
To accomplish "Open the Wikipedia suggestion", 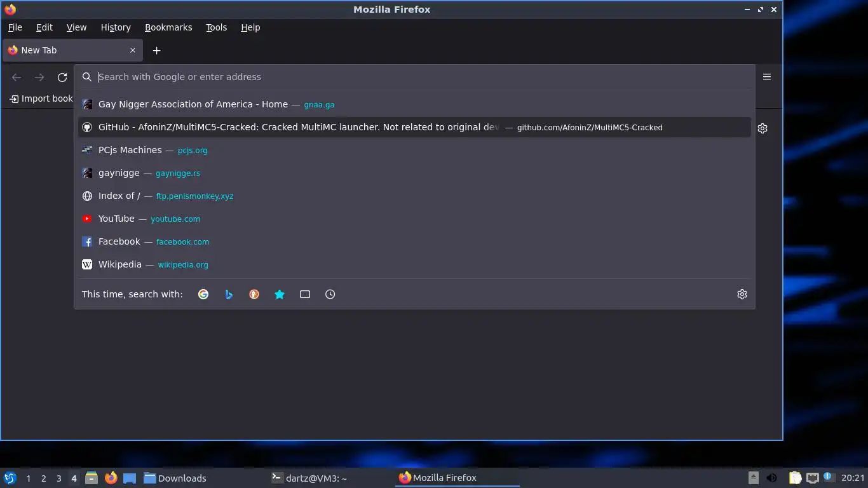I will (414, 264).
